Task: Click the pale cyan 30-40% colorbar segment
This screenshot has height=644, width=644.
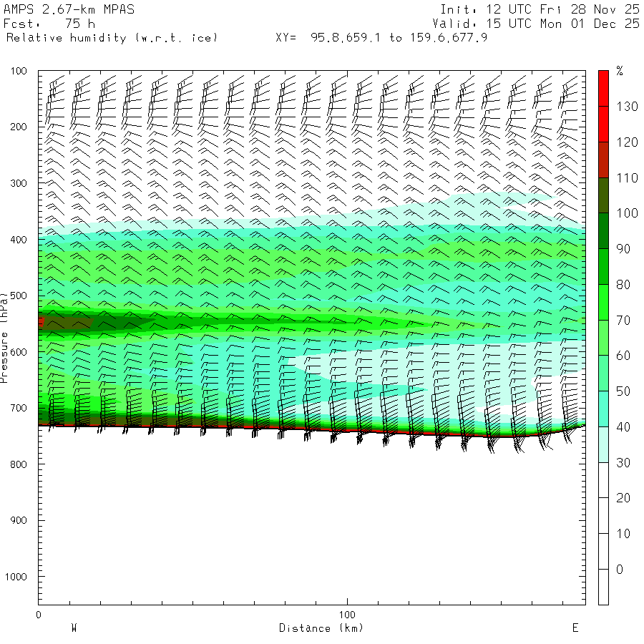Action: (x=603, y=445)
